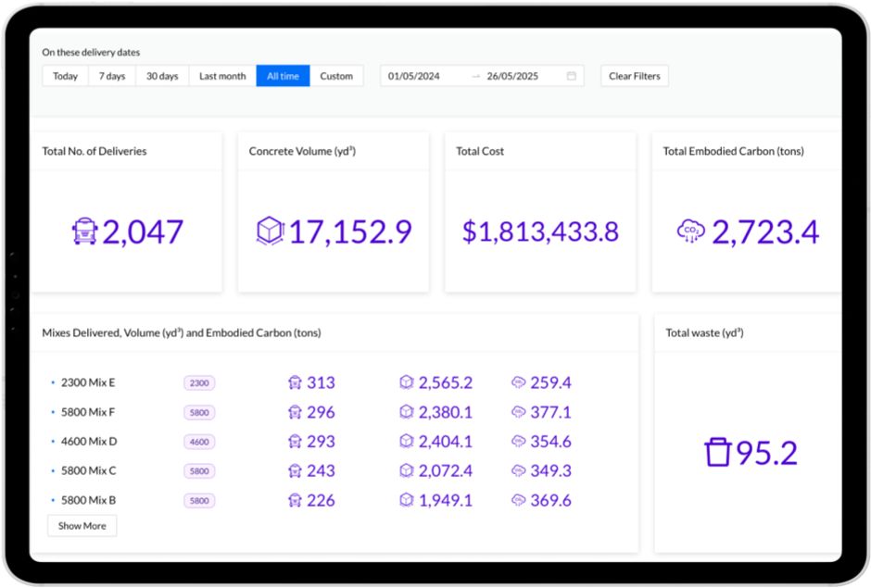Screen dimensions: 871x588
Task: Click the 5800 Mix F row label
Action: click(88, 412)
